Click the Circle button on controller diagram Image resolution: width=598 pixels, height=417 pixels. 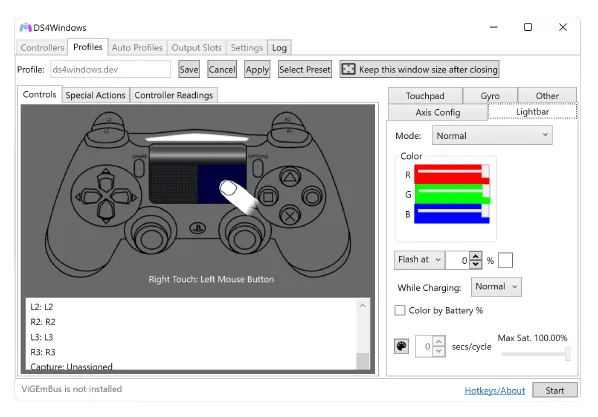[312, 197]
